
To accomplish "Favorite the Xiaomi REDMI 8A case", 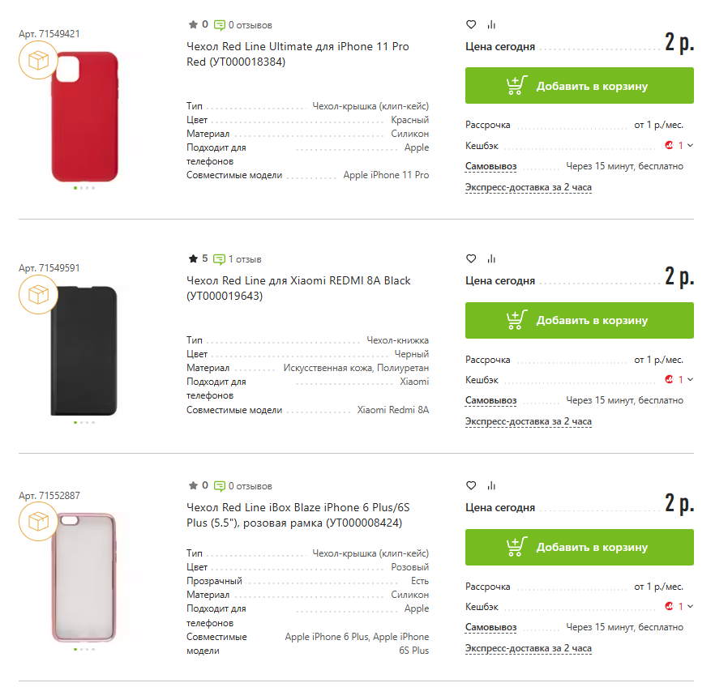I will 471,258.
